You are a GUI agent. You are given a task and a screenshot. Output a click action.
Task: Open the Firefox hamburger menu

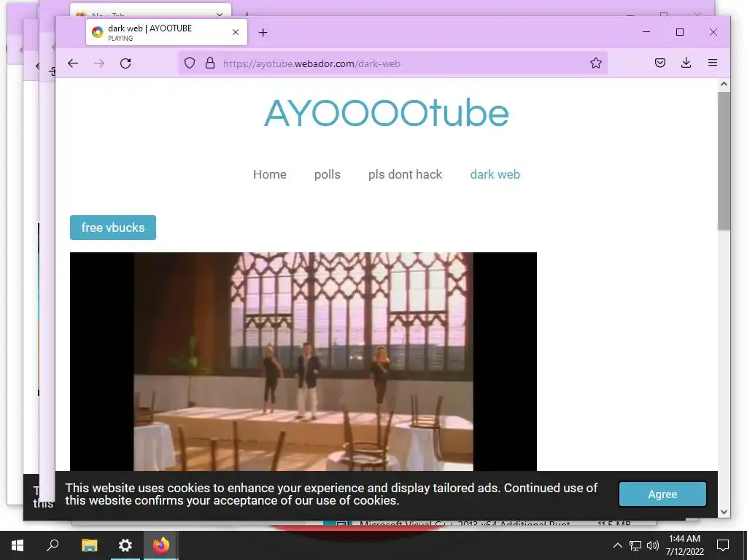pyautogui.click(x=712, y=63)
